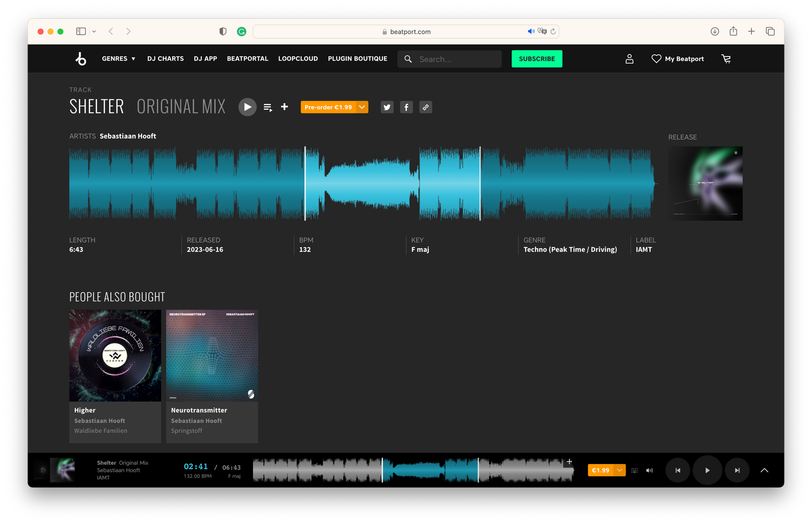
Task: Open the Safari share icon
Action: coord(733,31)
